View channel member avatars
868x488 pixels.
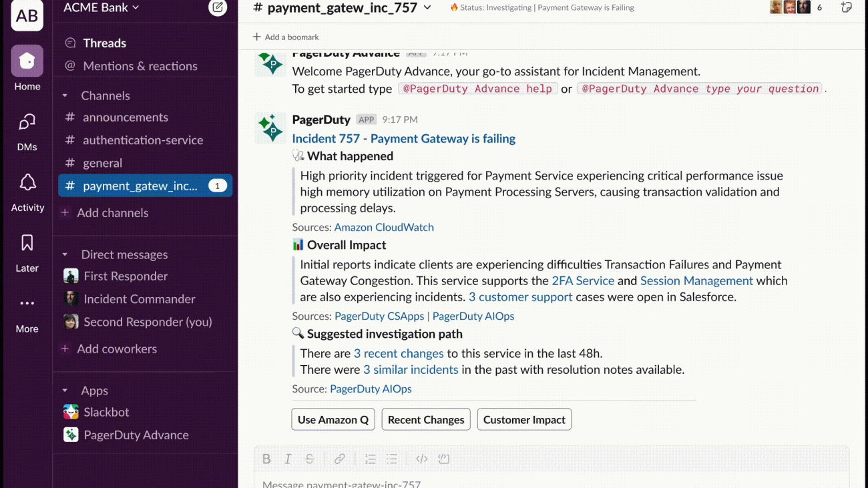pyautogui.click(x=790, y=7)
